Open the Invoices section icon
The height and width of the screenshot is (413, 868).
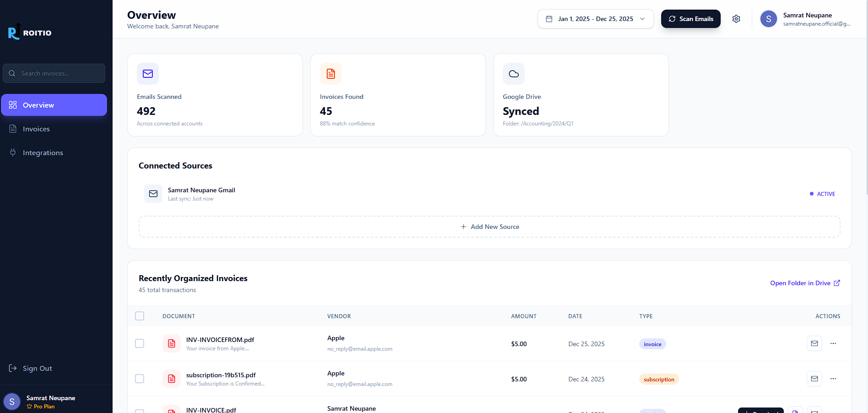click(13, 129)
